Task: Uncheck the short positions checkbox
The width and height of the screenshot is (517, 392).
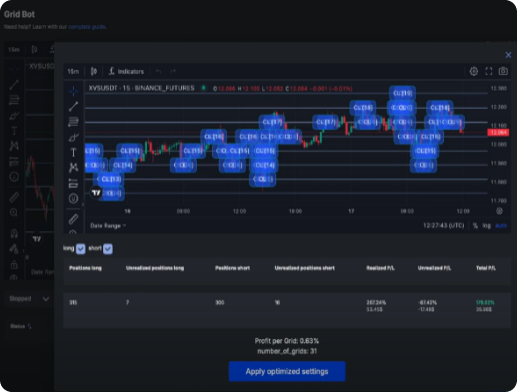Action: click(x=108, y=248)
